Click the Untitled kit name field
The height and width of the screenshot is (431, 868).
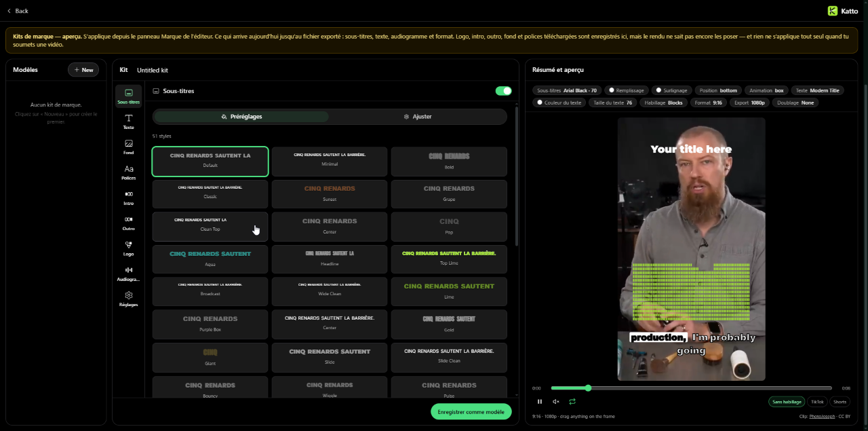[153, 70]
